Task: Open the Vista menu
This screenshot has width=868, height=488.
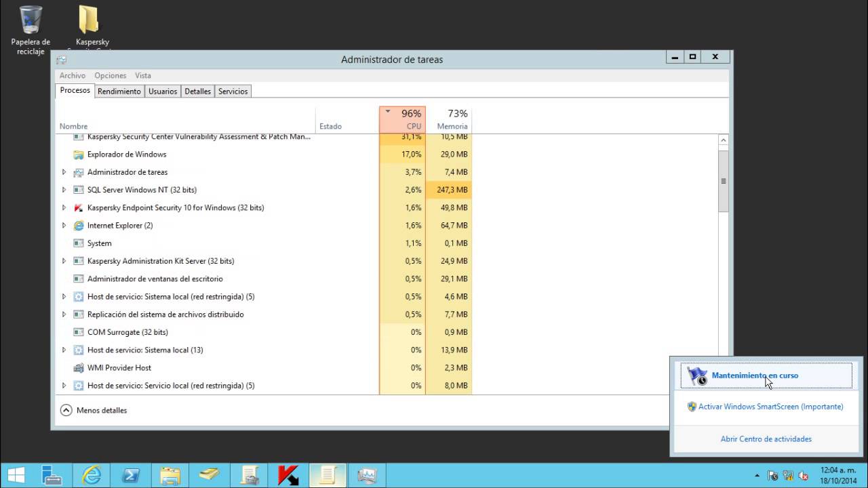Action: coord(143,75)
